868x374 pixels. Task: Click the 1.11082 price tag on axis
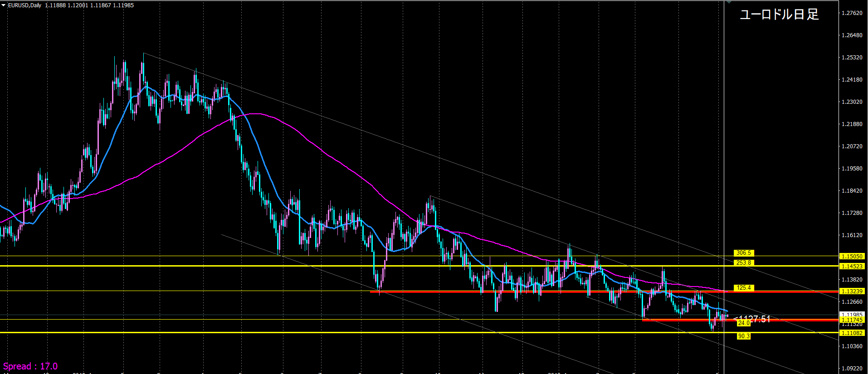(x=852, y=333)
